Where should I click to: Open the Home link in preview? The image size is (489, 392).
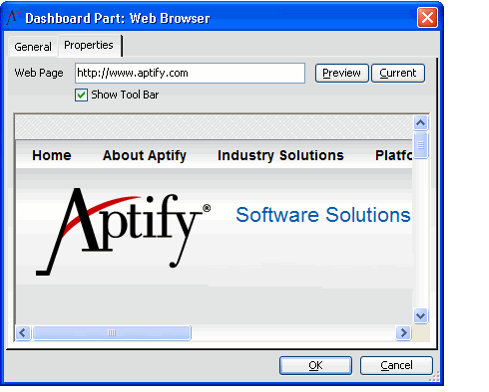tap(52, 155)
